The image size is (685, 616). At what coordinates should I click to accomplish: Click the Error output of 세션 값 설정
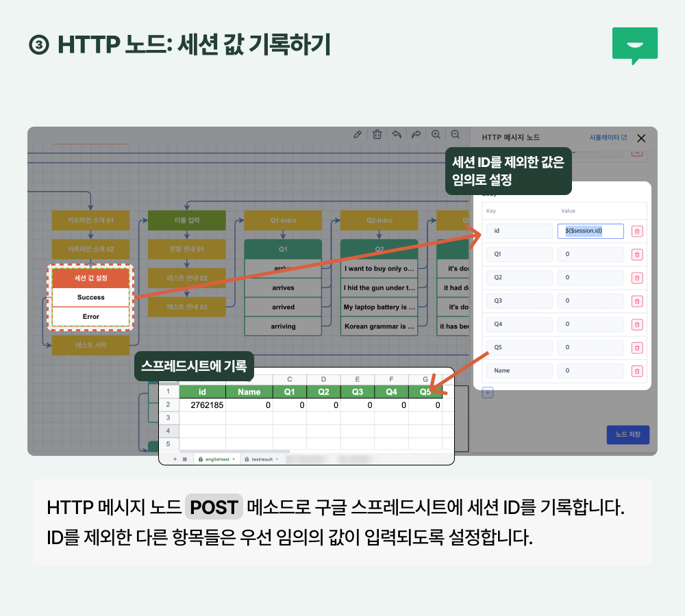point(91,316)
